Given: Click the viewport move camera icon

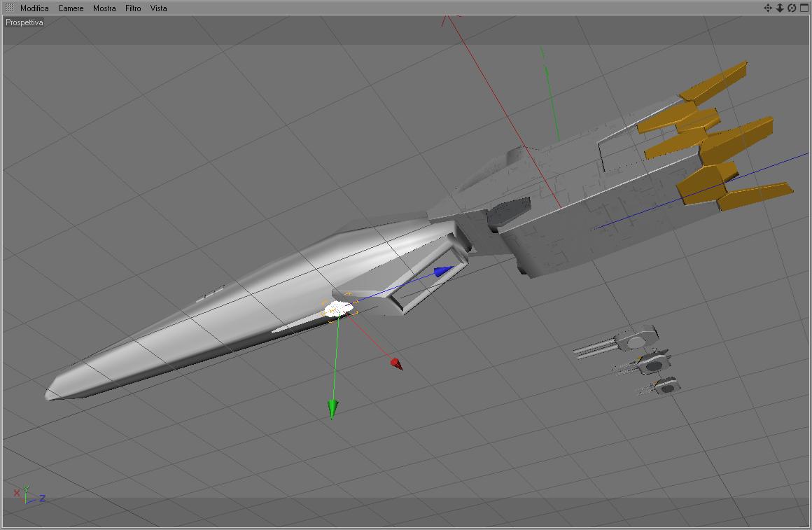Looking at the screenshot, I should (x=767, y=8).
